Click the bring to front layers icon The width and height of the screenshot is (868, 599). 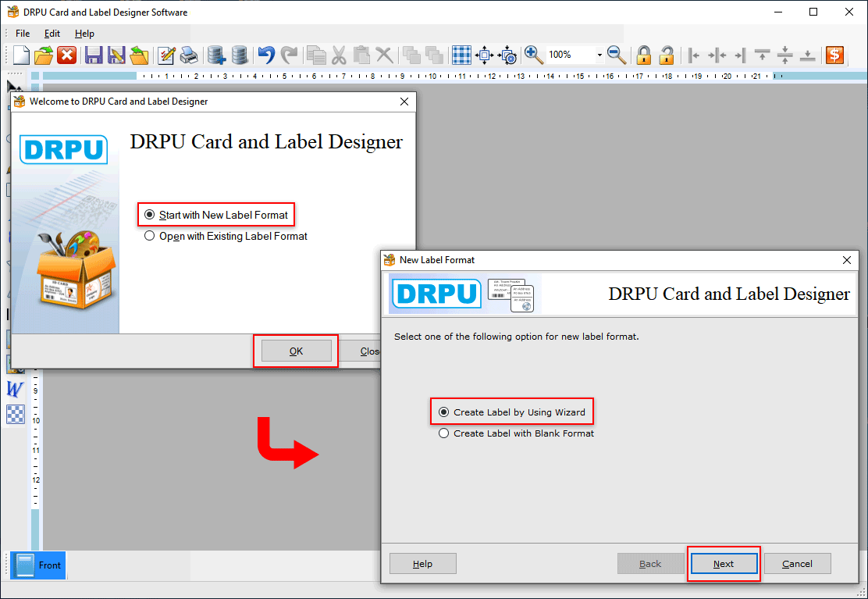tap(411, 55)
